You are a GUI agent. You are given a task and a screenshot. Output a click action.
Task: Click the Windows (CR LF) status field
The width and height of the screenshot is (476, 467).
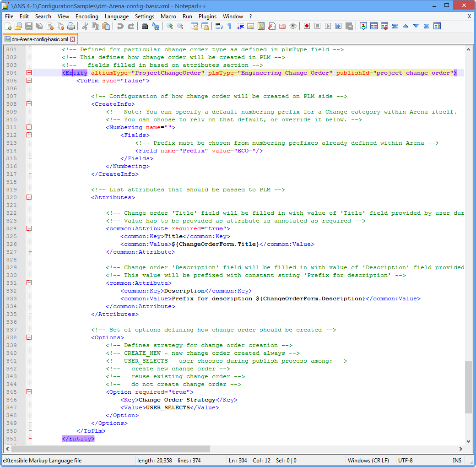(368, 460)
